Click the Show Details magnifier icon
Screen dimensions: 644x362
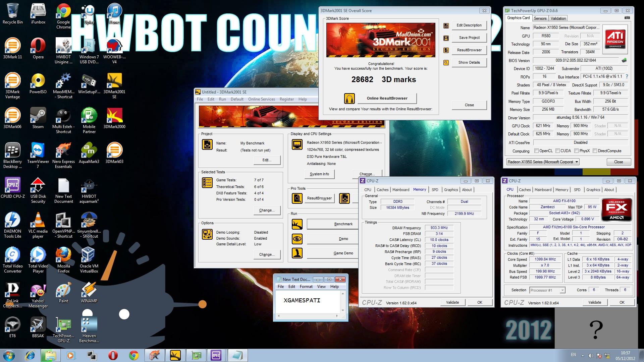[x=446, y=62]
